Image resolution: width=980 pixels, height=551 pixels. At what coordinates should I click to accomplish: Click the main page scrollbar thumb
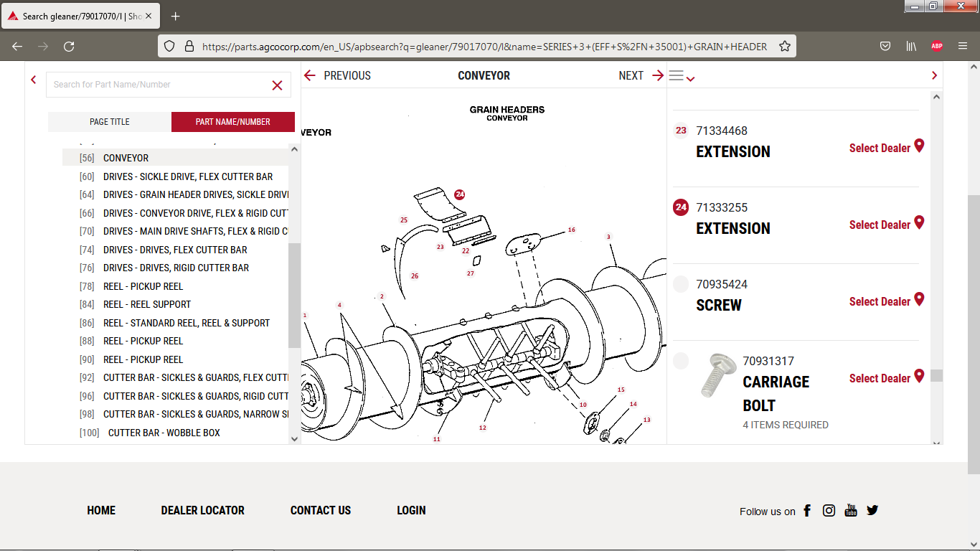tap(974, 334)
